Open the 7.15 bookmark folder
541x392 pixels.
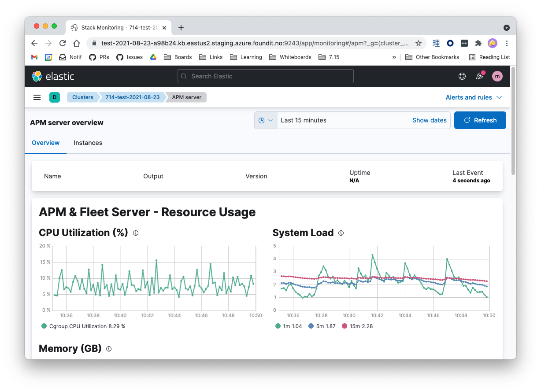coord(329,57)
